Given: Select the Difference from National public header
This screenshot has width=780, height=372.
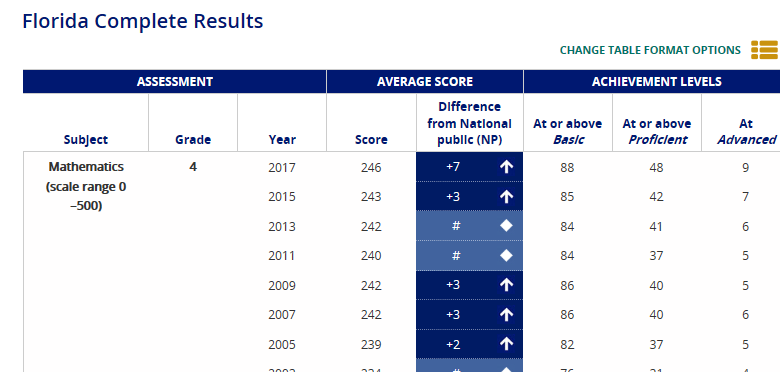Looking at the screenshot, I should tap(470, 123).
